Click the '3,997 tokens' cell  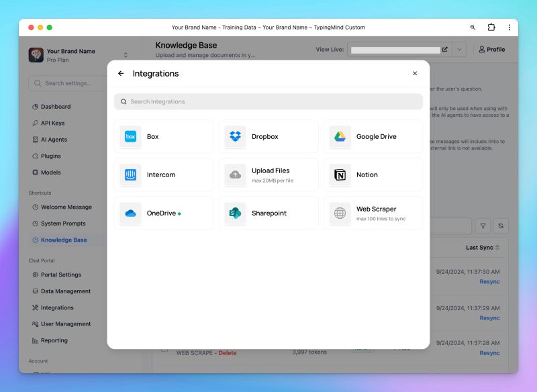[x=309, y=352]
